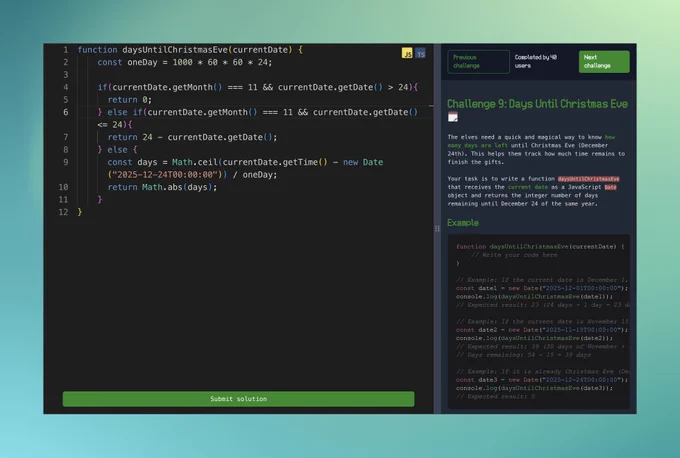The height and width of the screenshot is (458, 680).
Task: Click the calendar emoji under the challenge title
Action: pos(453,117)
